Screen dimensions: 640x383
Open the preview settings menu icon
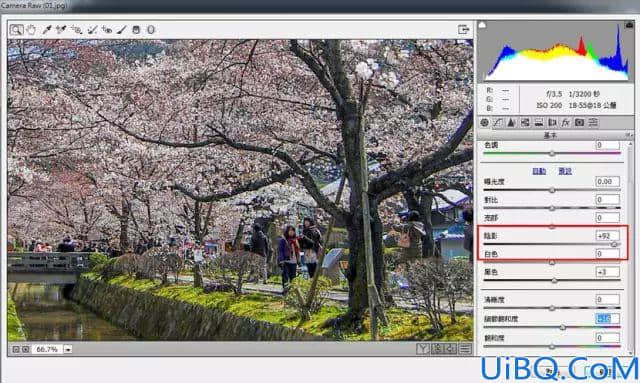click(x=464, y=349)
